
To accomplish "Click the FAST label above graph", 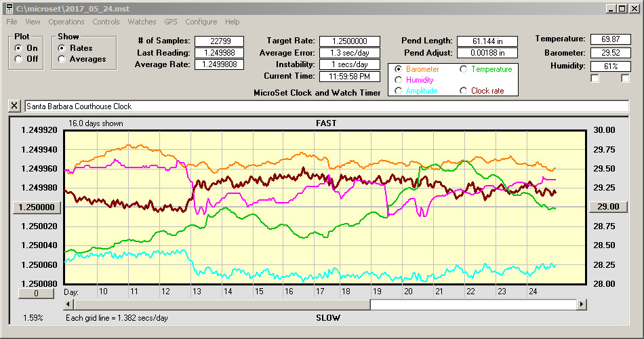I will click(x=326, y=123).
